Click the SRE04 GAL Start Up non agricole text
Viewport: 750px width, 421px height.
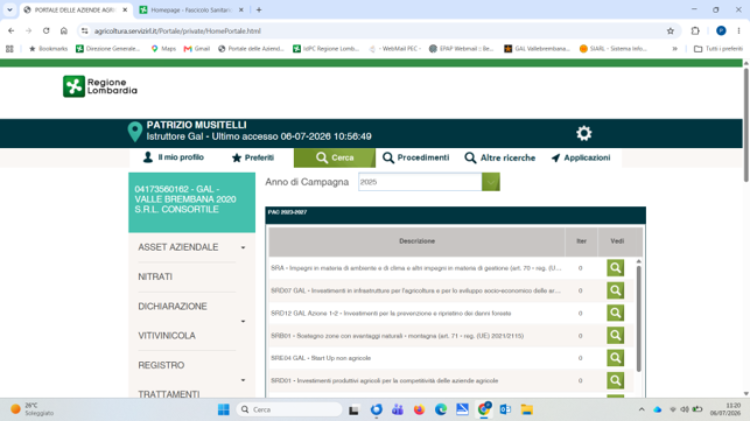click(x=320, y=358)
